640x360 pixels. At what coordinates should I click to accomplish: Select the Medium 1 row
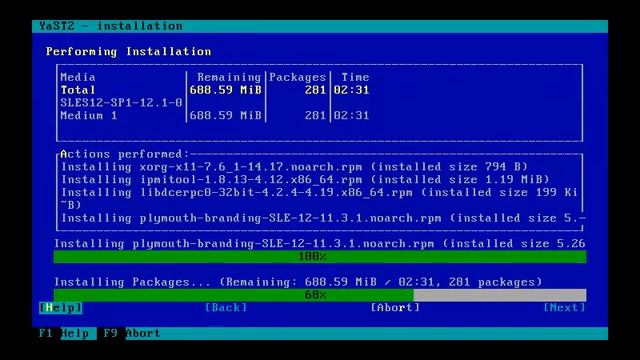(x=215, y=116)
